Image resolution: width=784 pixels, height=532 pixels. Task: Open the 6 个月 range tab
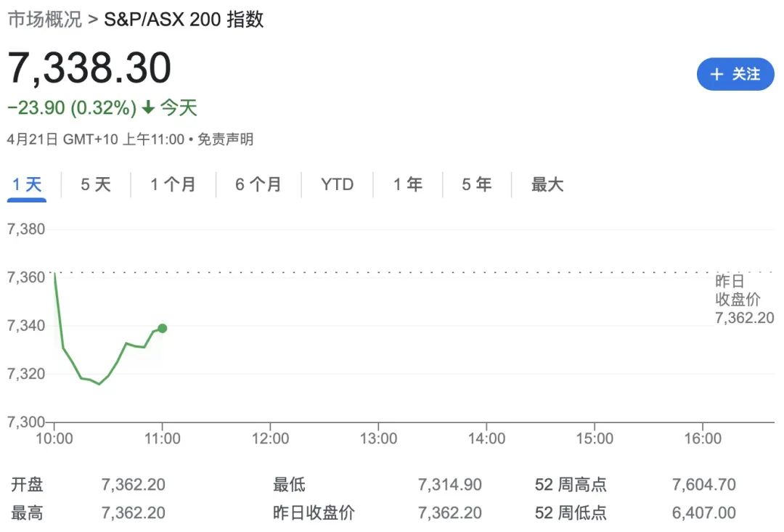click(x=258, y=184)
